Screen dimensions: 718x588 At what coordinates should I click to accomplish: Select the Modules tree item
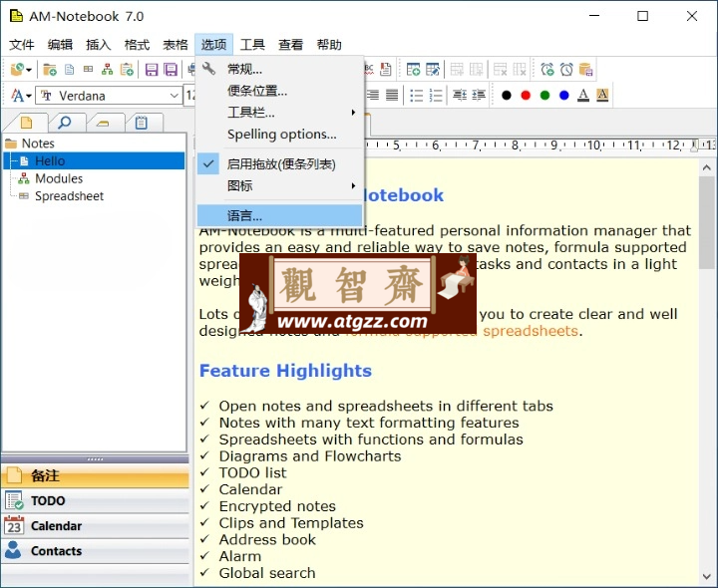[59, 178]
